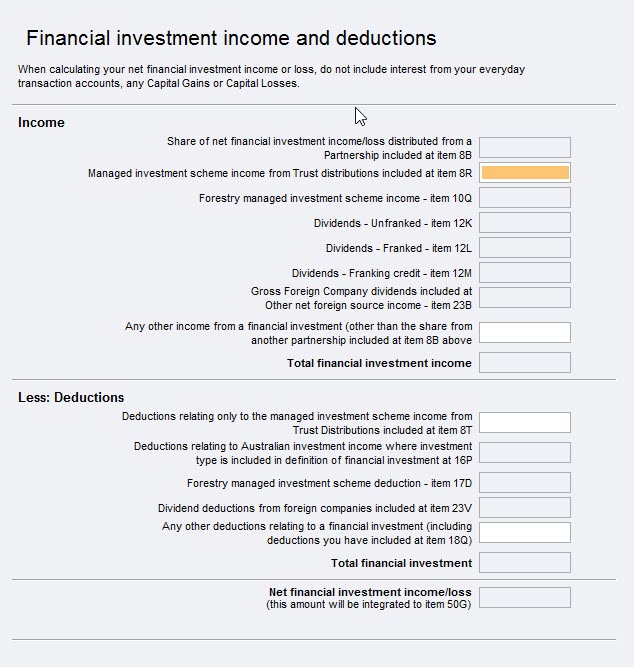Click Net financial investment income/loss field

(x=524, y=597)
